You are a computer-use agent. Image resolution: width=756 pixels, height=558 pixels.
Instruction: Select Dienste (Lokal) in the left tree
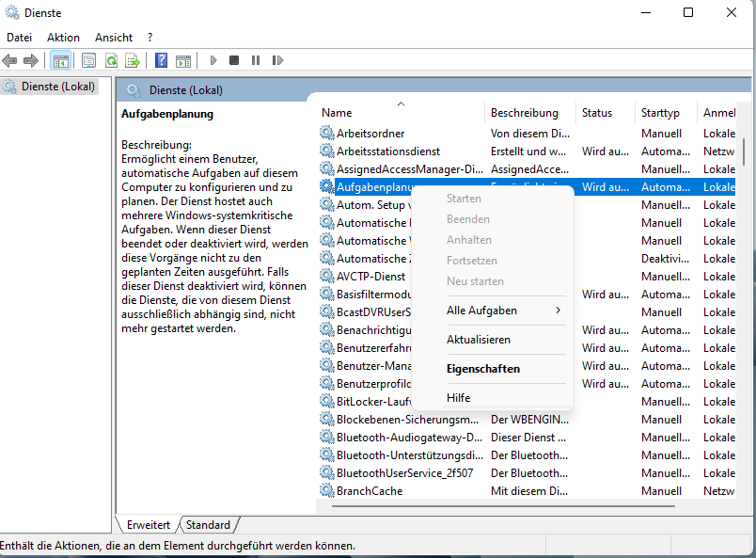(58, 87)
